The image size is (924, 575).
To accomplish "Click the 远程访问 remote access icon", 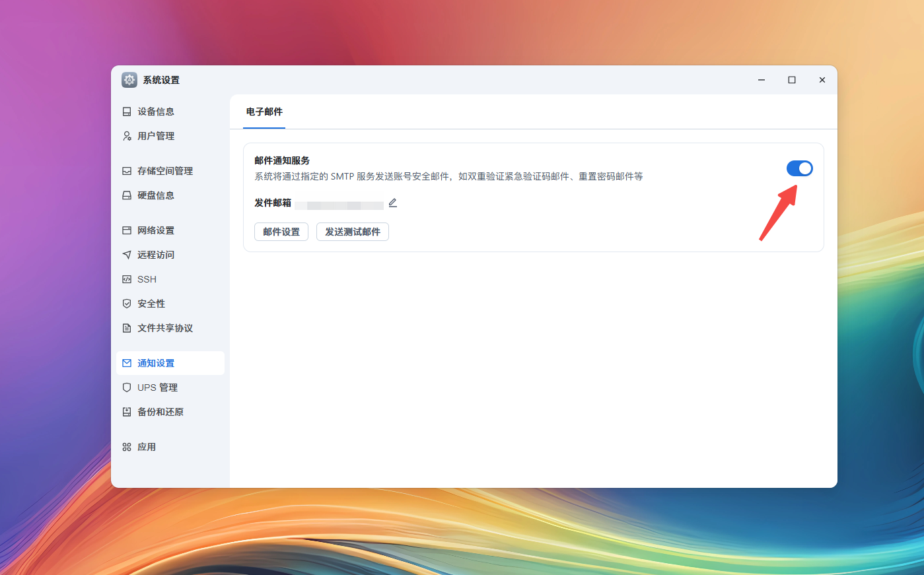I will [x=127, y=254].
